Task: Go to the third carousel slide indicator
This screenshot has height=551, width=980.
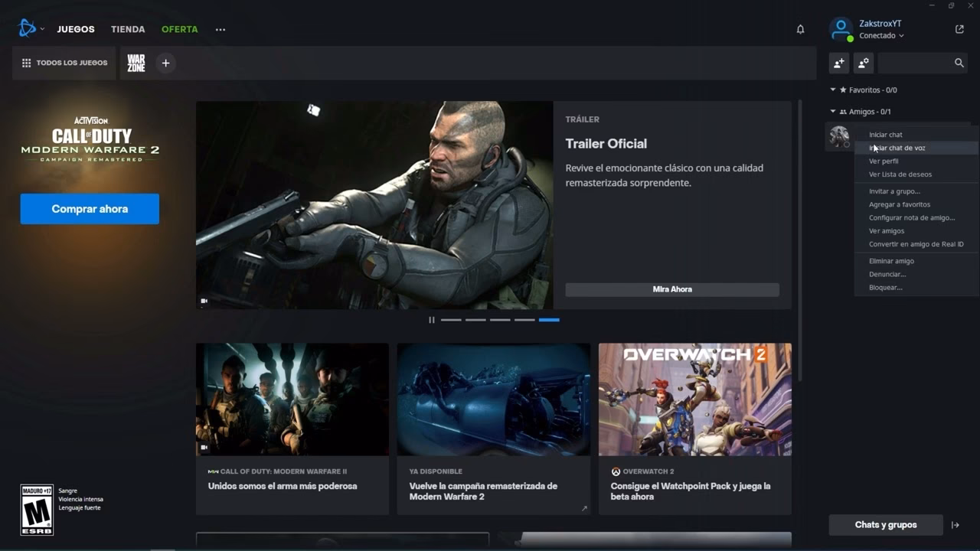Action: (500, 320)
